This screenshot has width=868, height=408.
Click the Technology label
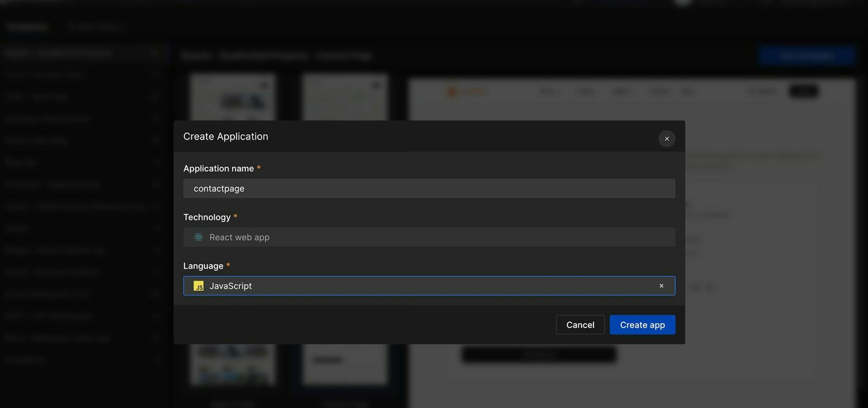(207, 217)
